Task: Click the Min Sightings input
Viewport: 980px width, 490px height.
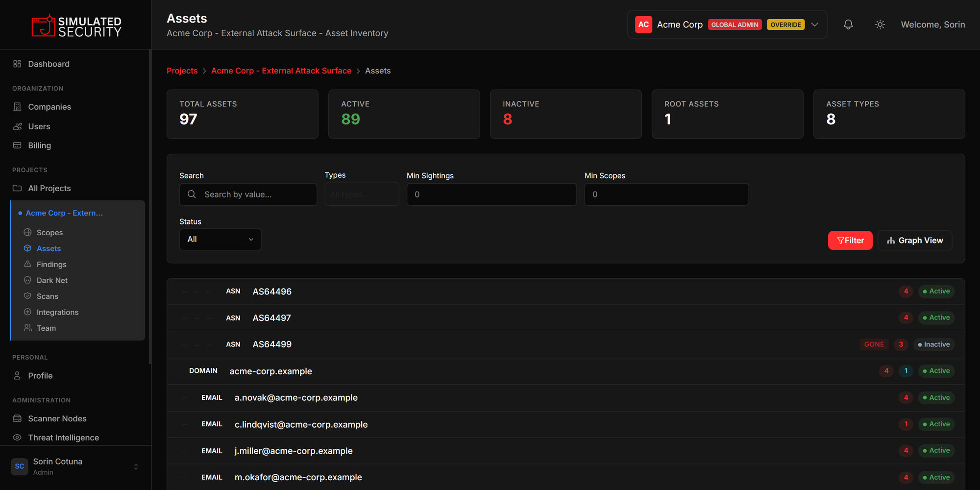Action: click(491, 195)
